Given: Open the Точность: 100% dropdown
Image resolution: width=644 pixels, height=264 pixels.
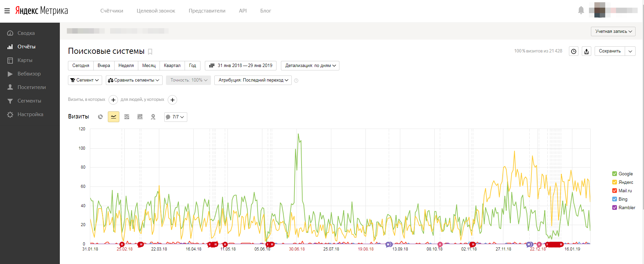Looking at the screenshot, I should coord(188,80).
